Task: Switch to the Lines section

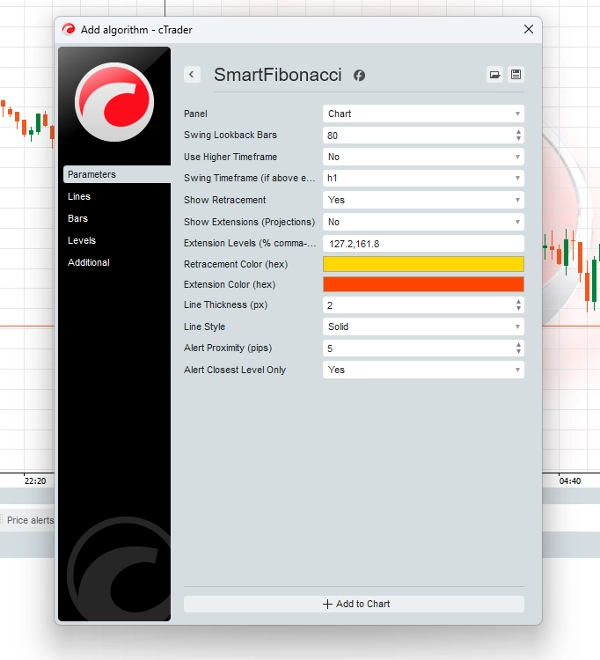Action: [x=79, y=197]
